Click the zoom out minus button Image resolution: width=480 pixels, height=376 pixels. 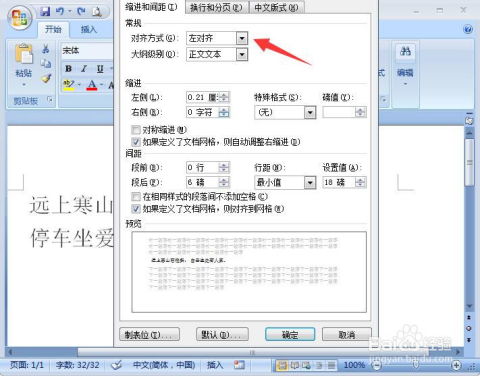coord(376,366)
